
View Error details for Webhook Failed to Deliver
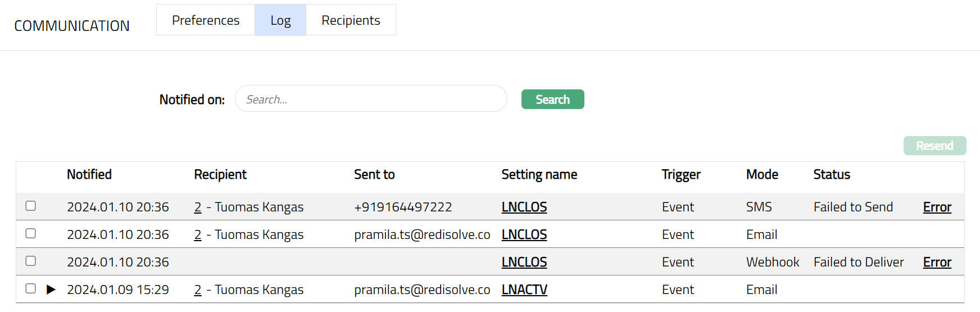click(x=937, y=263)
